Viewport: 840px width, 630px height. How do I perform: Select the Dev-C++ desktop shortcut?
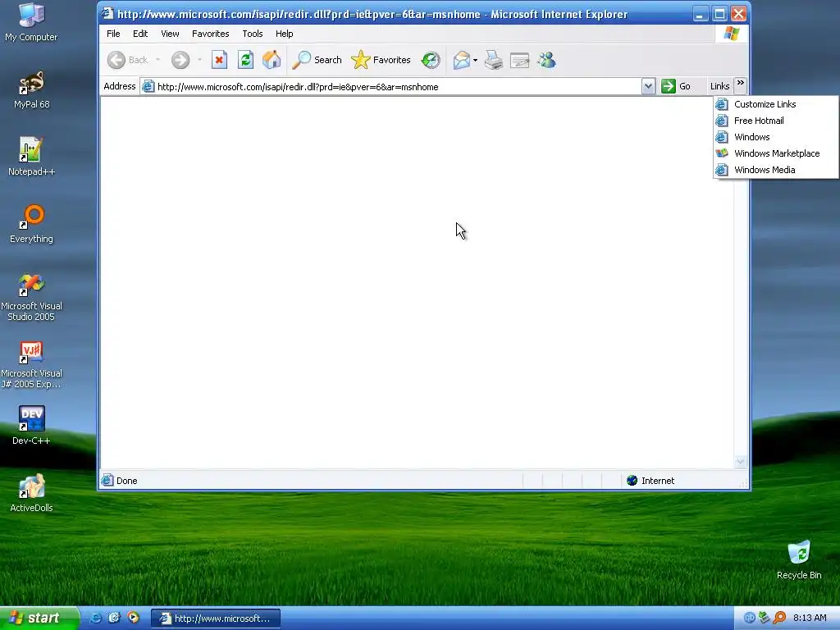(x=31, y=426)
